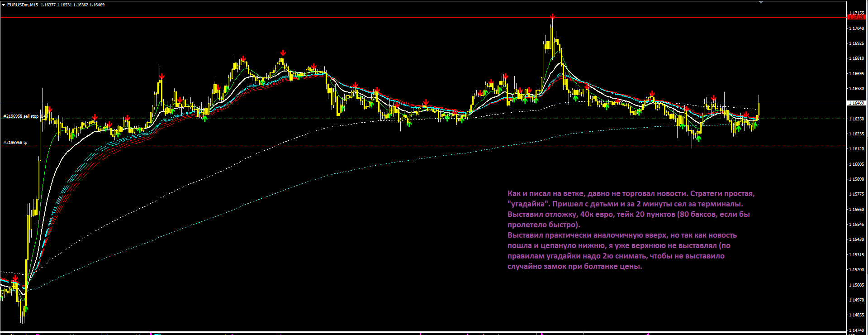Click the red sell arrow at the highest peak
Image resolution: width=868 pixels, height=335 pixels.
[x=552, y=17]
